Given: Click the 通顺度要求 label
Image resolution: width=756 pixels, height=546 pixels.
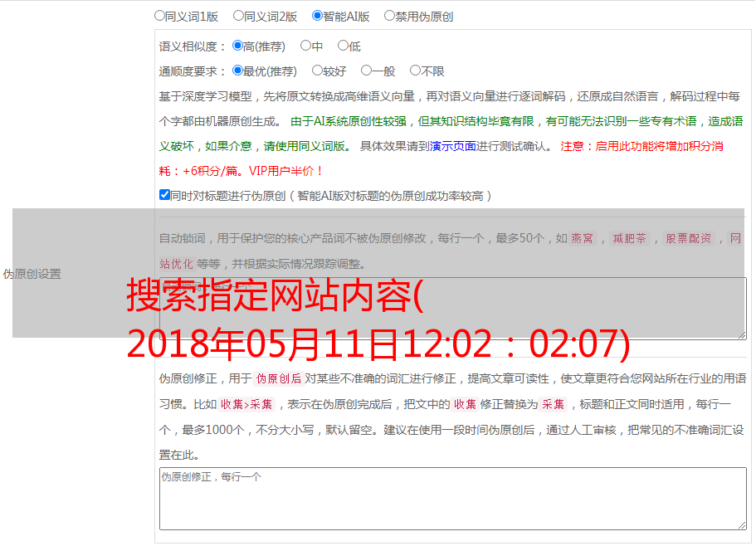Looking at the screenshot, I should coord(192,71).
